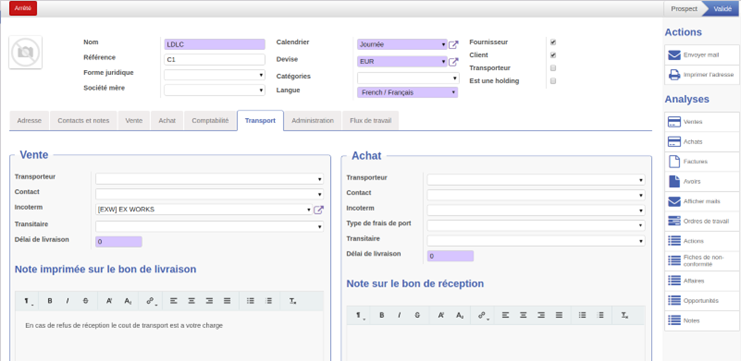Open the Catégories dropdown
The image size is (741, 361).
click(x=408, y=78)
